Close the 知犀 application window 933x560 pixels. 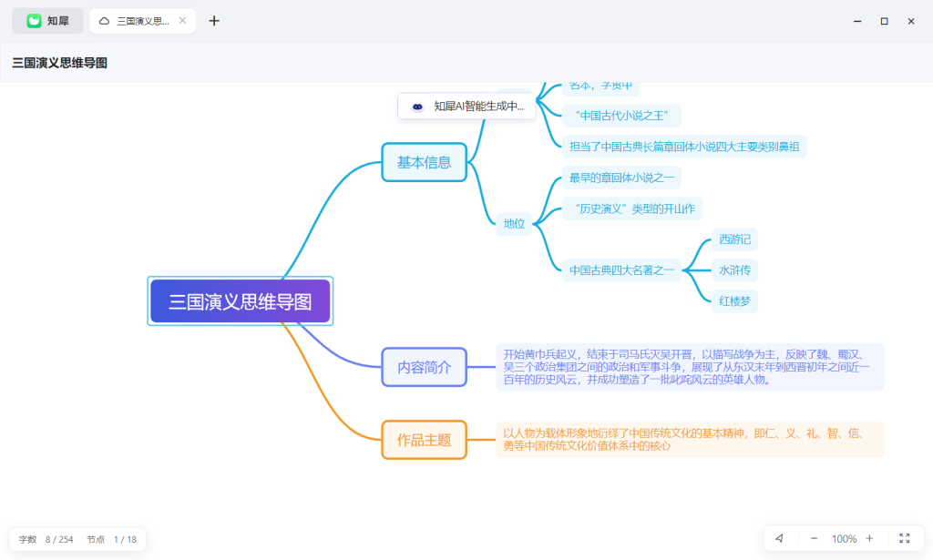911,21
